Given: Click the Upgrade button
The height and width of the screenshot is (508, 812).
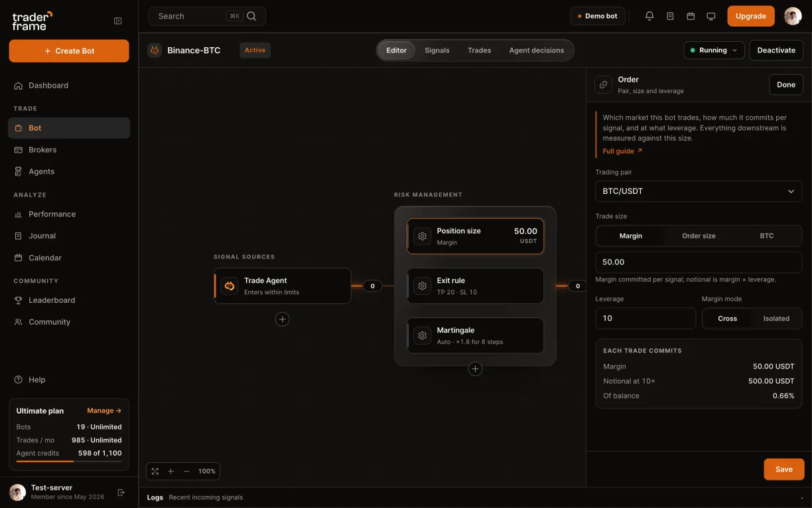Looking at the screenshot, I should (x=751, y=16).
